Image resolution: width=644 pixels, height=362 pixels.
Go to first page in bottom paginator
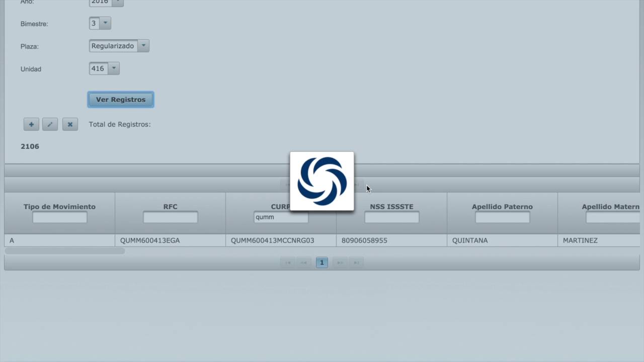pyautogui.click(x=288, y=262)
